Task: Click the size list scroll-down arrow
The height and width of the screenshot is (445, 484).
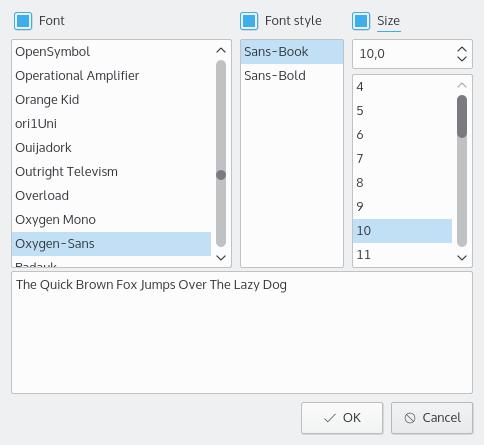Action: tap(462, 257)
